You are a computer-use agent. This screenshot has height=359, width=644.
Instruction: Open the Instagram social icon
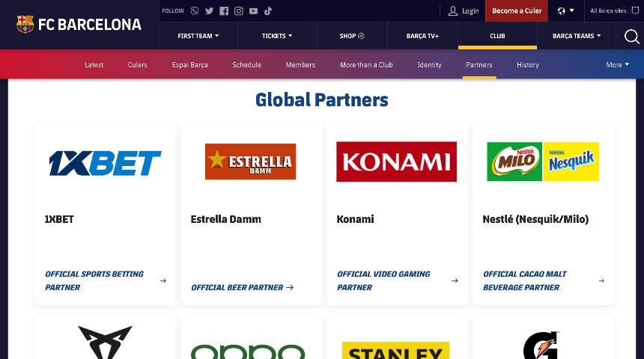click(239, 11)
